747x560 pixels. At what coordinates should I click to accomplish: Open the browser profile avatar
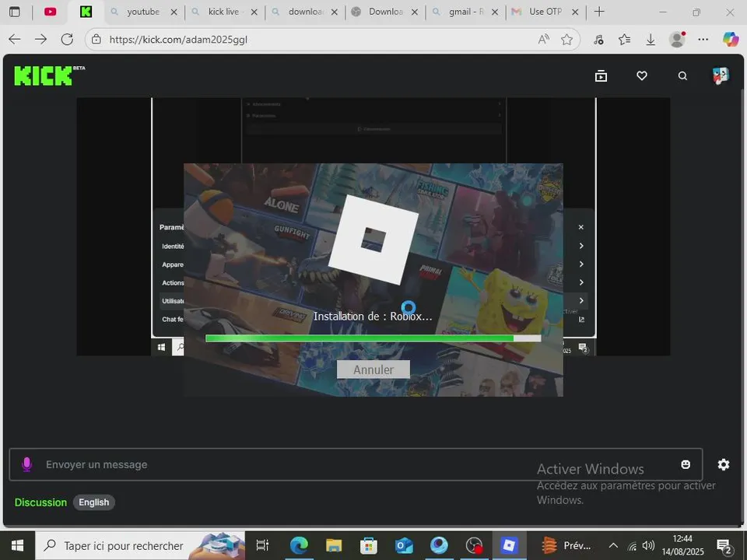point(677,40)
